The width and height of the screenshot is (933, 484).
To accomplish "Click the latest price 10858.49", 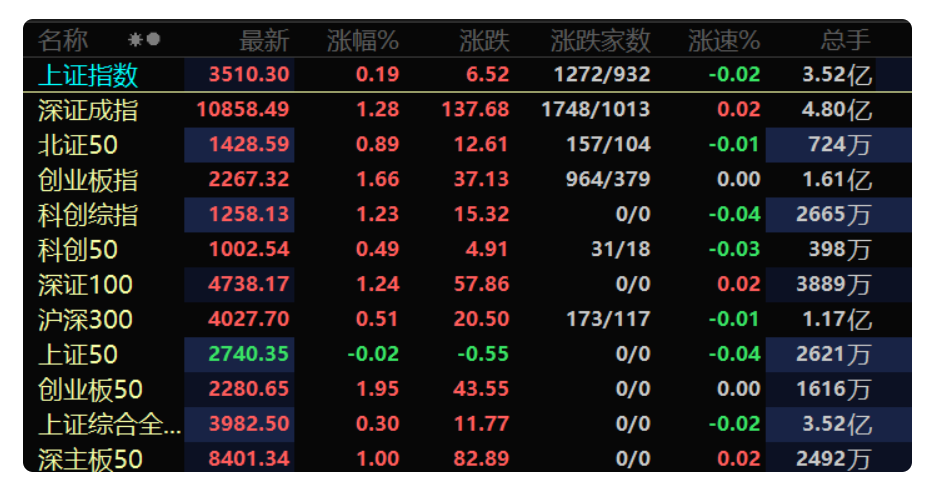I will 243,110.
